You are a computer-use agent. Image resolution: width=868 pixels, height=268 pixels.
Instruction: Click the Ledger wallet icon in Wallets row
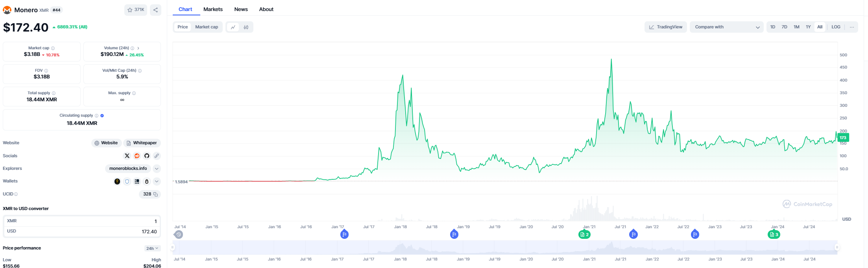click(x=137, y=181)
